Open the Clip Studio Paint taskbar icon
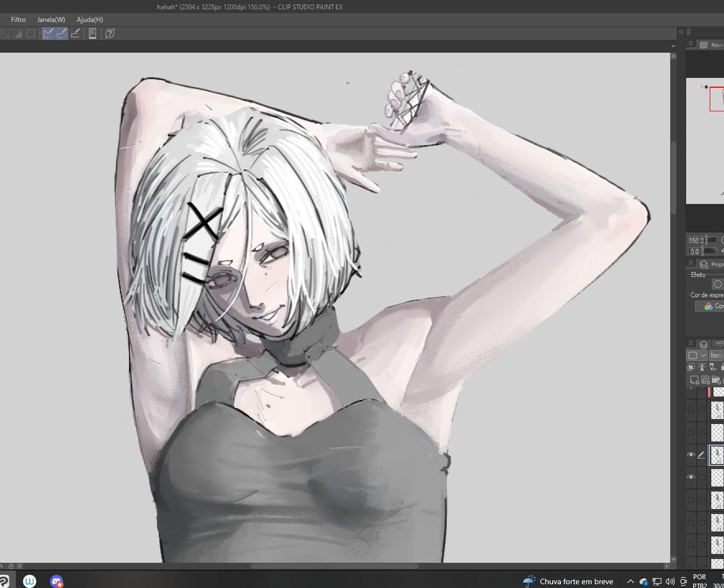 click(3, 581)
